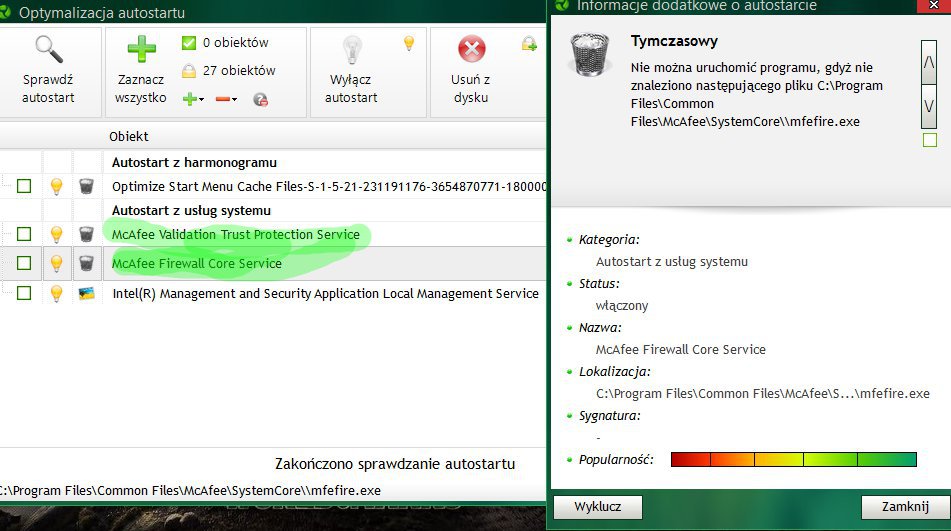Click the green checkmark icon beside 0 obiektów
Screen dimensions: 951x531
click(x=189, y=42)
